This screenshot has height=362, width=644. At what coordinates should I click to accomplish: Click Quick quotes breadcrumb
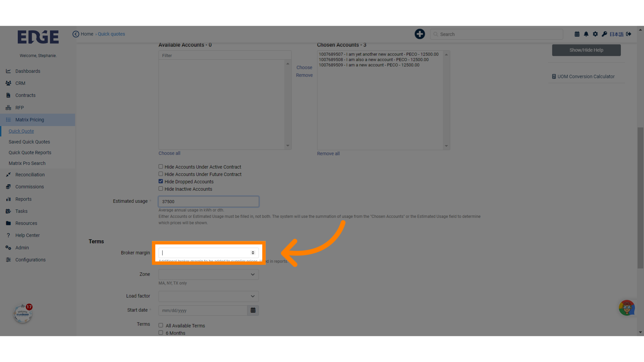tap(111, 34)
